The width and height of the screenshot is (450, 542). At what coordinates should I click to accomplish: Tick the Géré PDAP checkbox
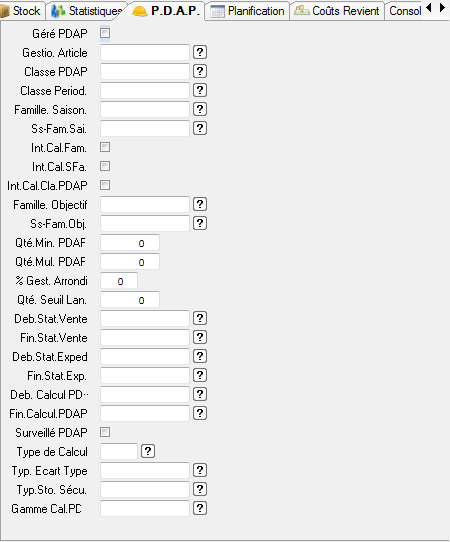click(105, 33)
